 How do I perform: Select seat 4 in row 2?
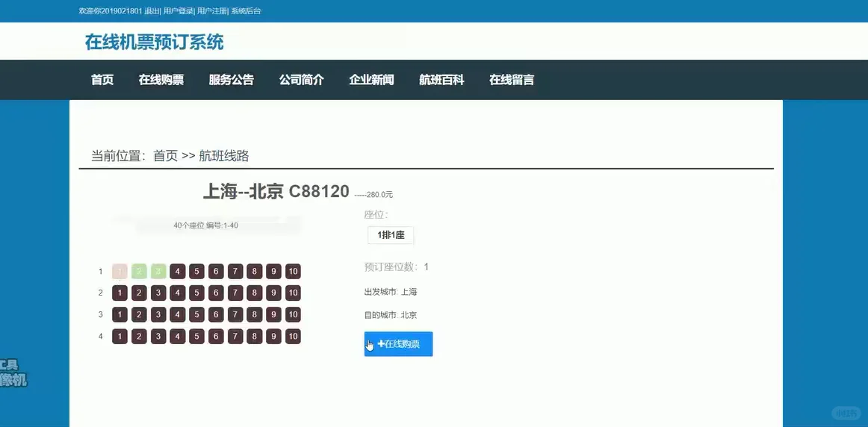tap(178, 293)
